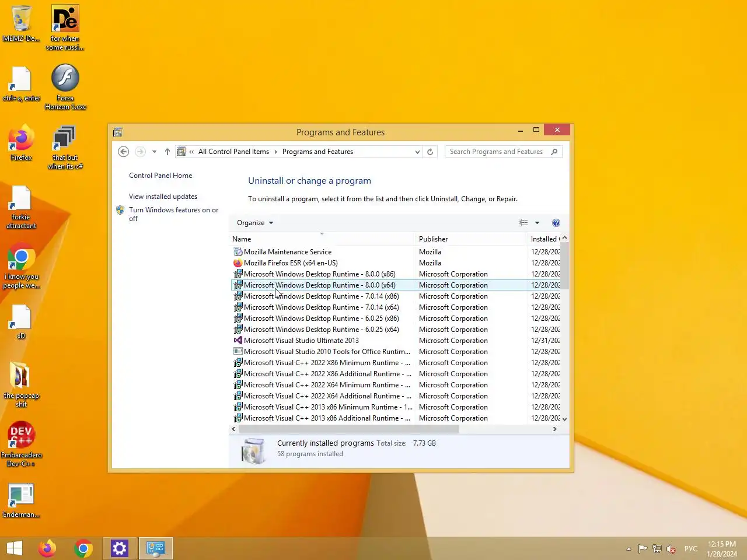Click the All Control Panel Items breadcrumb
The width and height of the screenshot is (747, 560).
233,152
